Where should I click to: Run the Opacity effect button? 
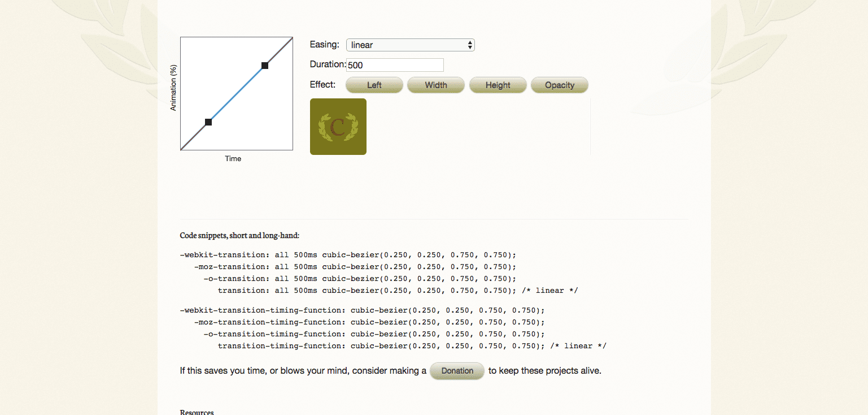559,85
